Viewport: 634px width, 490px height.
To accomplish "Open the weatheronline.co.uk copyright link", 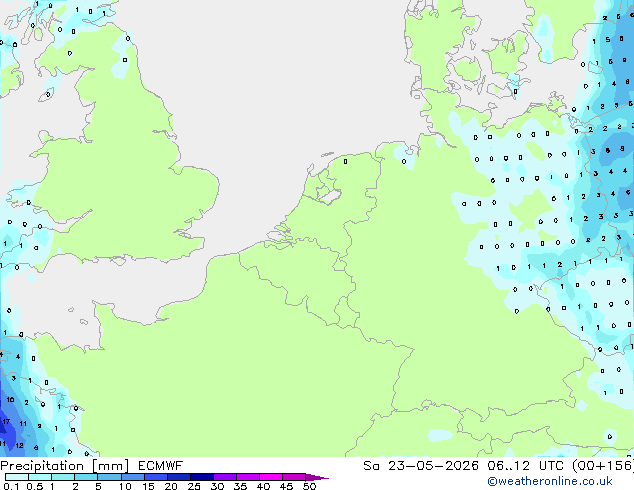I will pyautogui.click(x=550, y=481).
